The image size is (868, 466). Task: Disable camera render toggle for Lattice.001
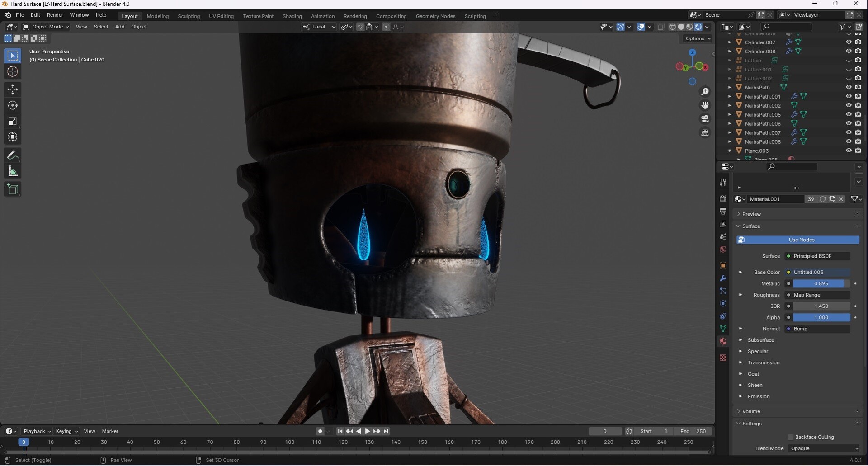[x=858, y=69]
